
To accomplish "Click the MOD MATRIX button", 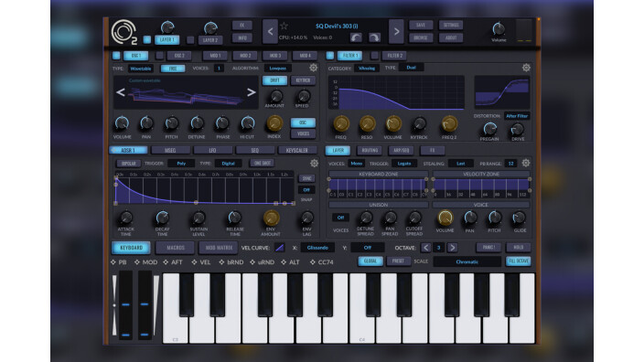I will 219,248.
